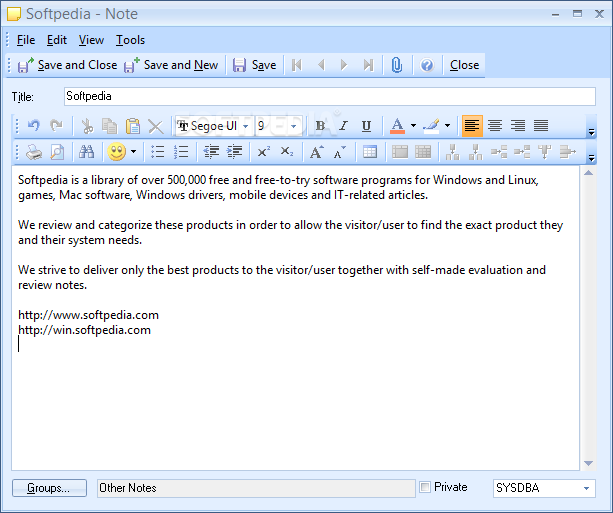Image resolution: width=613 pixels, height=513 pixels.
Task: Click the http://www.softpedia.com text
Action: (x=88, y=315)
